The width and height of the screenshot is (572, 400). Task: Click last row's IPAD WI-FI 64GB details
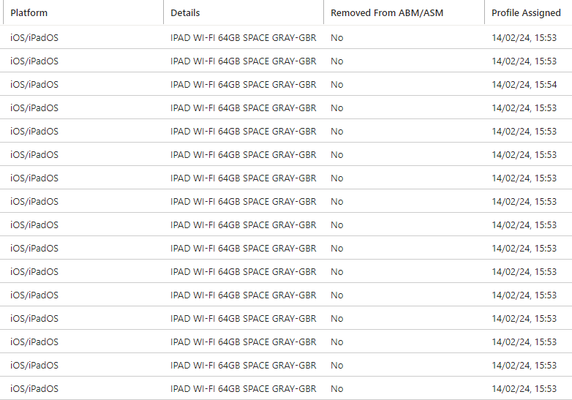coord(243,389)
